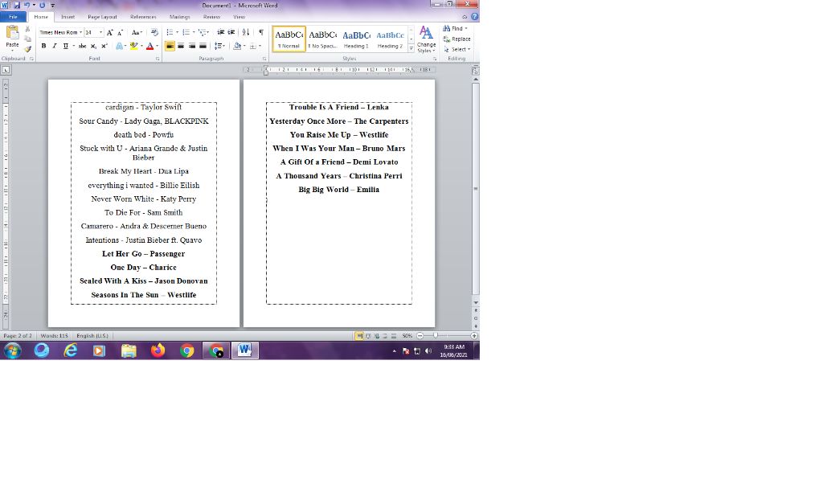Viewport: 823px width, 504px height.
Task: Apply the Text Effects glowing A icon
Action: tap(119, 46)
